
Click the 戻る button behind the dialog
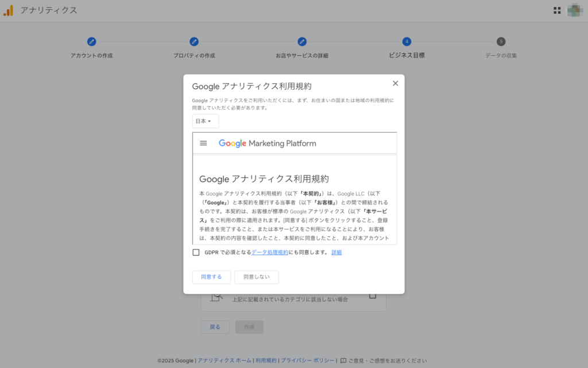click(x=215, y=327)
